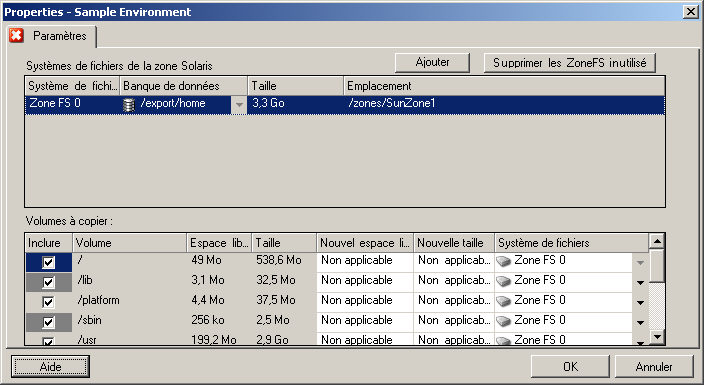Click the Nouvelle taille column header
704x385 pixels.
453,243
